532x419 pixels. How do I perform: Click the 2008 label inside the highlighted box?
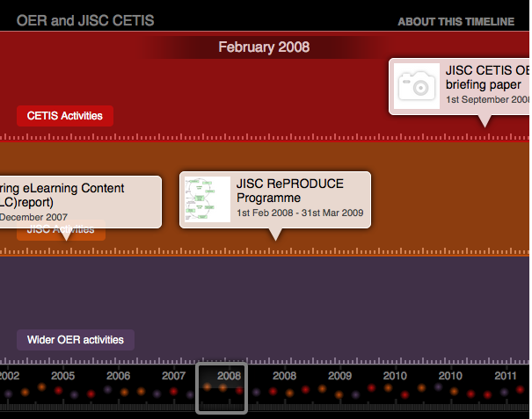[229, 376]
